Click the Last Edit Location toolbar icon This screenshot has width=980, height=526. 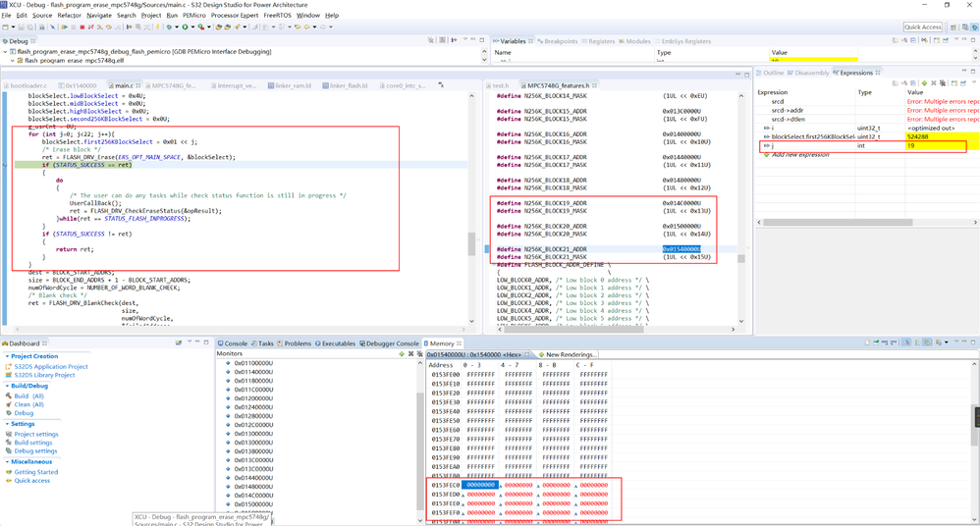click(298, 26)
